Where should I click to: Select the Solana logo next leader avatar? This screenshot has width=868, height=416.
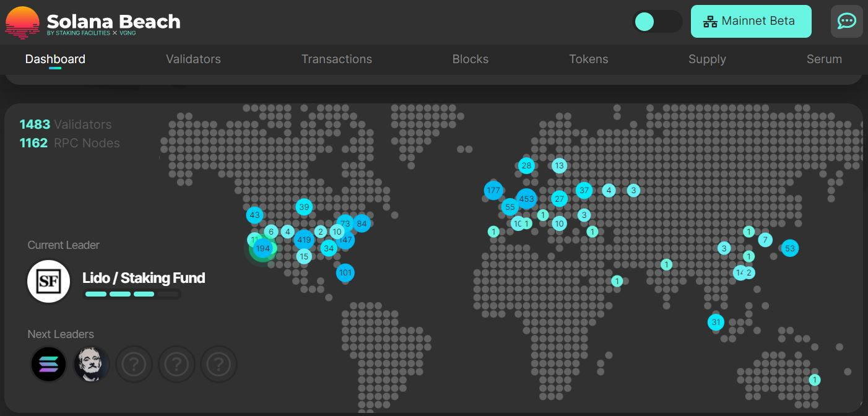point(49,364)
